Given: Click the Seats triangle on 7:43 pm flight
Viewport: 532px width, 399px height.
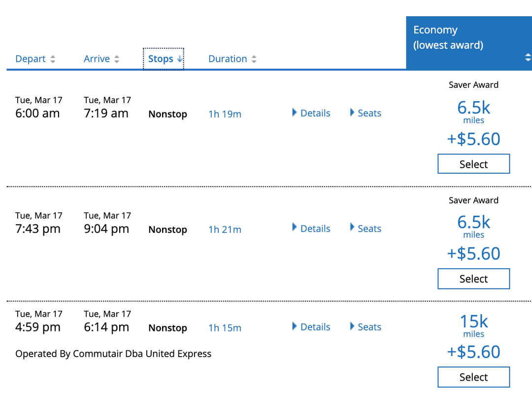Looking at the screenshot, I should pyautogui.click(x=352, y=228).
